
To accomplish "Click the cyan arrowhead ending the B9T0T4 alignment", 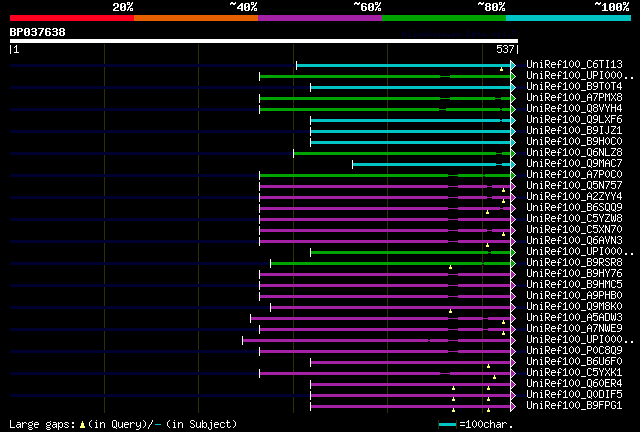I will [513, 87].
